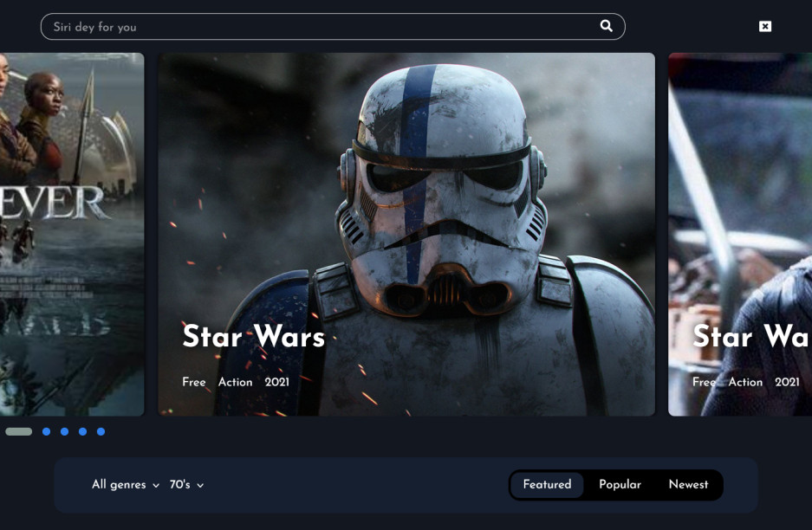Screen dimensions: 812x530
Task: Click the "2021" year tag
Action: click(x=277, y=381)
